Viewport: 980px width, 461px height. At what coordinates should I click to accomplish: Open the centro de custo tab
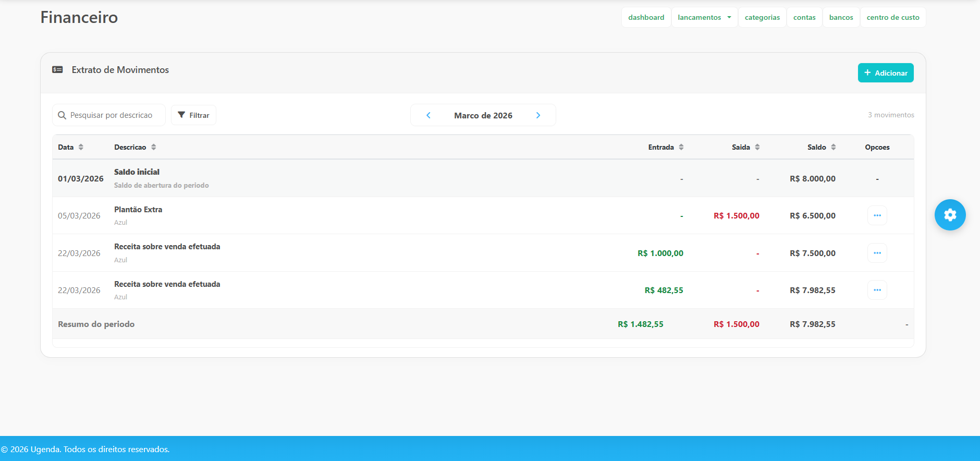point(892,17)
